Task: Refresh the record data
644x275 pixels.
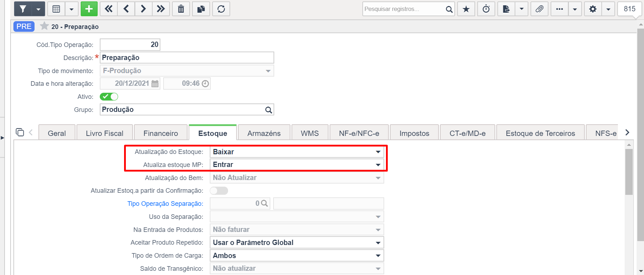Action: point(221,9)
